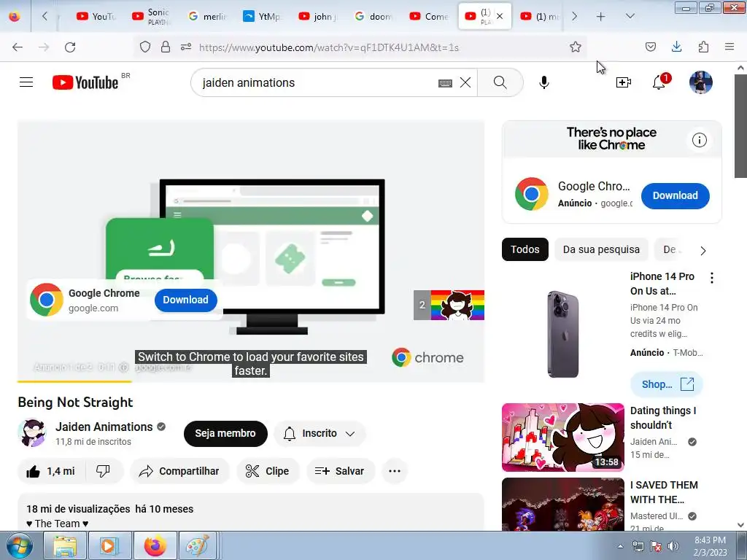Focus the Firefox address bar URL

pos(329,47)
